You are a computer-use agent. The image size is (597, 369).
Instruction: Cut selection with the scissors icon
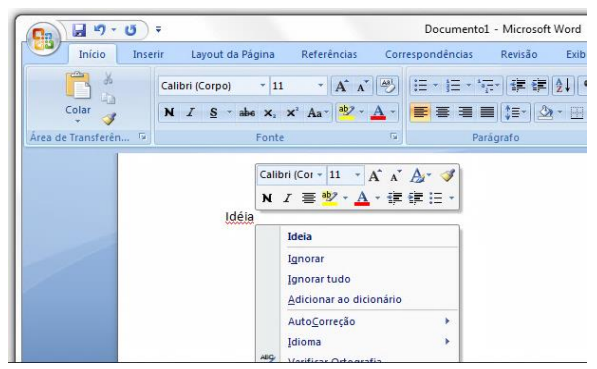(108, 78)
